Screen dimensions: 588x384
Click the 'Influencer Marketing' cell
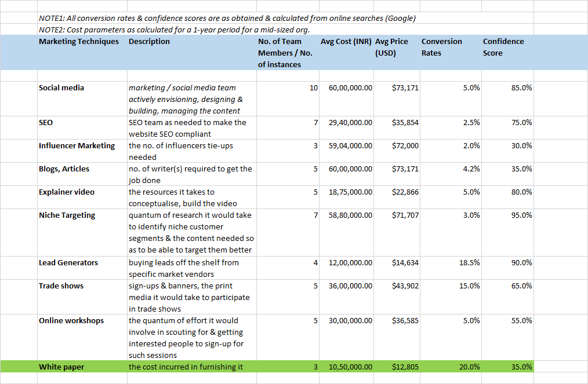pos(77,146)
